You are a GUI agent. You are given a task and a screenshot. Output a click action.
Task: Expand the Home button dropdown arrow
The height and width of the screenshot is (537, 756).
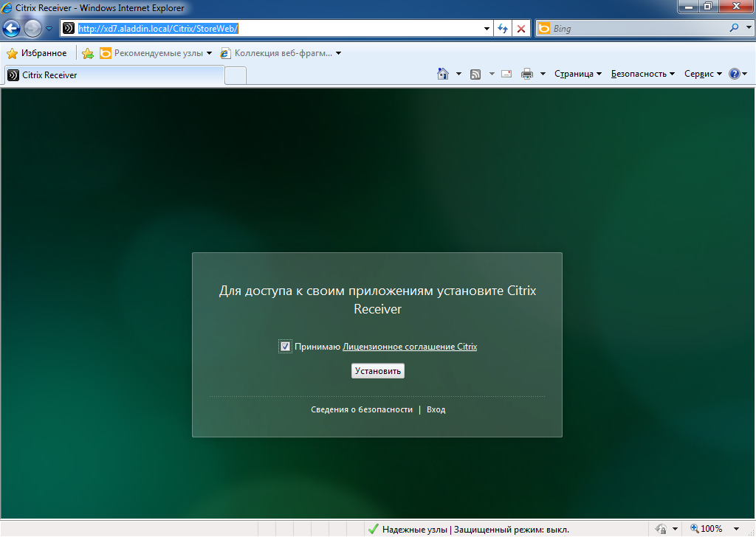tap(458, 74)
